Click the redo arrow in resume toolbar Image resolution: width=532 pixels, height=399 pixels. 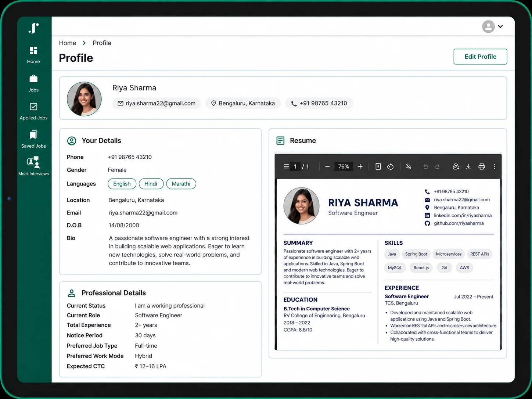437,166
